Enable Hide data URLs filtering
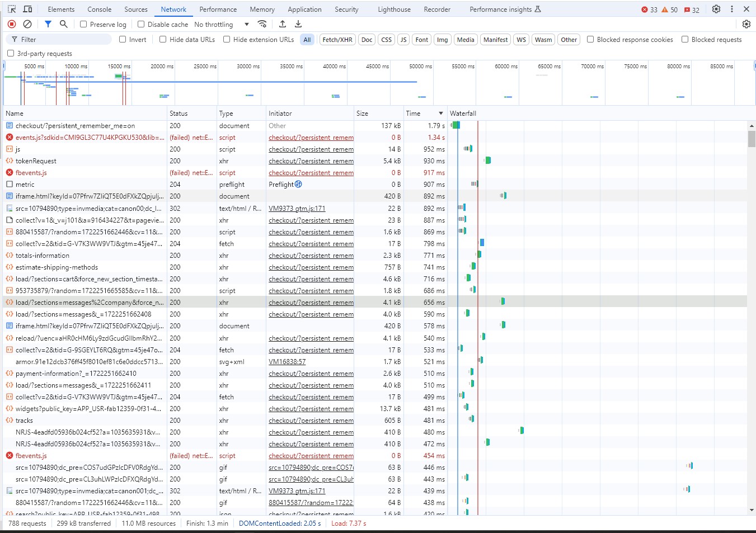Image resolution: width=756 pixels, height=533 pixels. [x=163, y=39]
